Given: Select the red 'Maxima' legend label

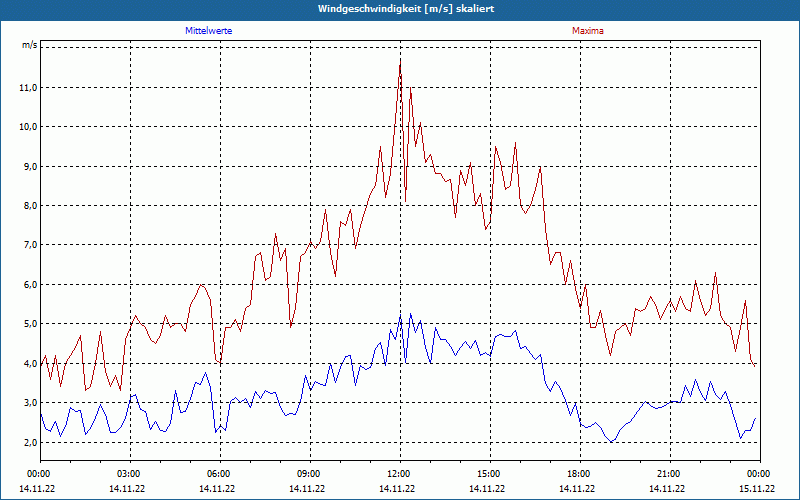Looking at the screenshot, I should (588, 31).
